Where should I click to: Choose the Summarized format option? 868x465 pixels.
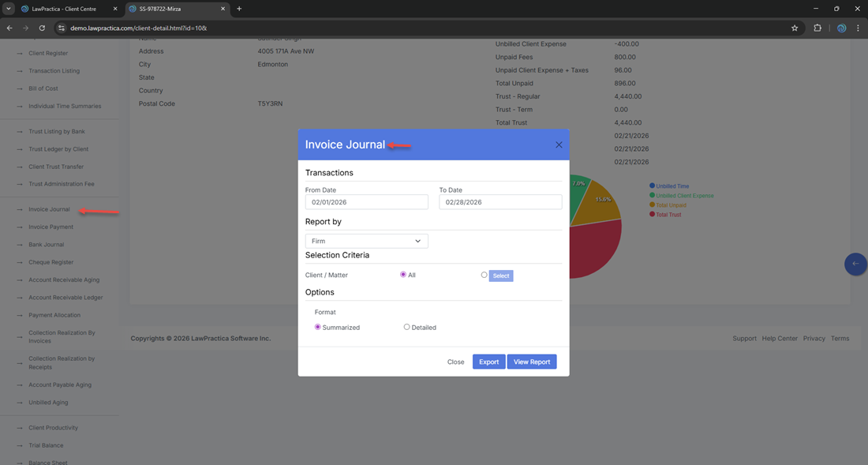click(x=318, y=327)
